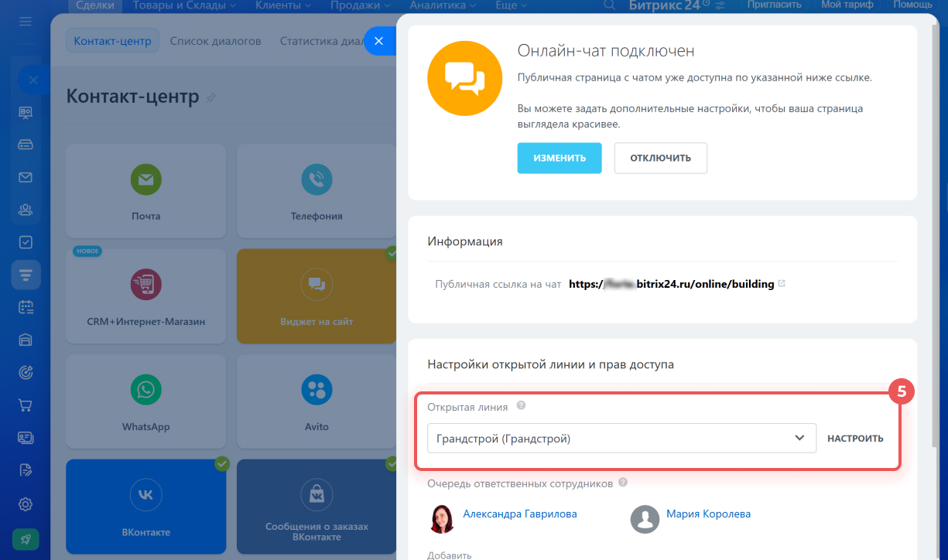Viewport: 948px width, 560px height.
Task: Open the workgroups people sidebar icon
Action: pyautogui.click(x=26, y=210)
